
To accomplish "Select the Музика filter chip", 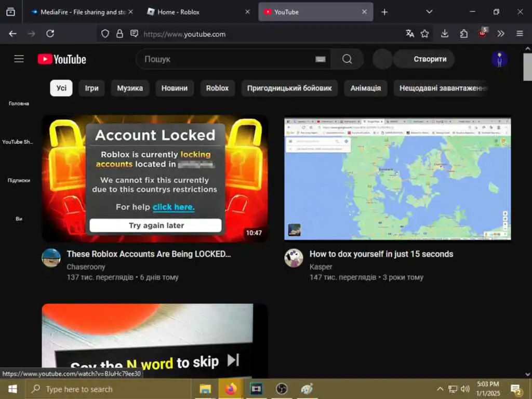I will (130, 88).
